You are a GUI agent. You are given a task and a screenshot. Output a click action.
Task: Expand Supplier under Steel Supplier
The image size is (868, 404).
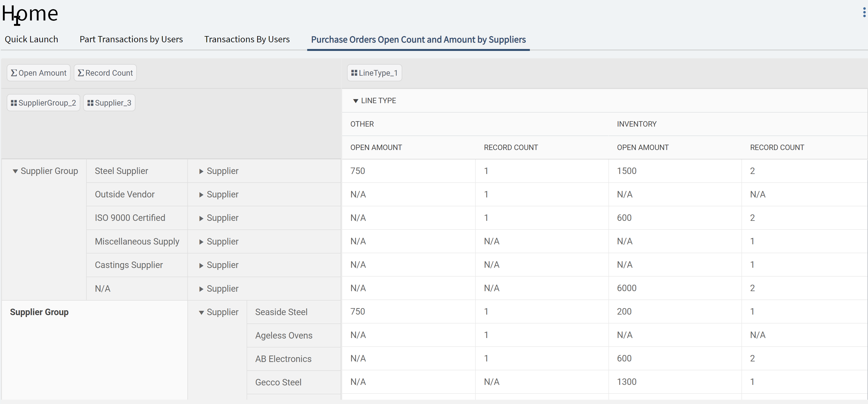point(201,172)
